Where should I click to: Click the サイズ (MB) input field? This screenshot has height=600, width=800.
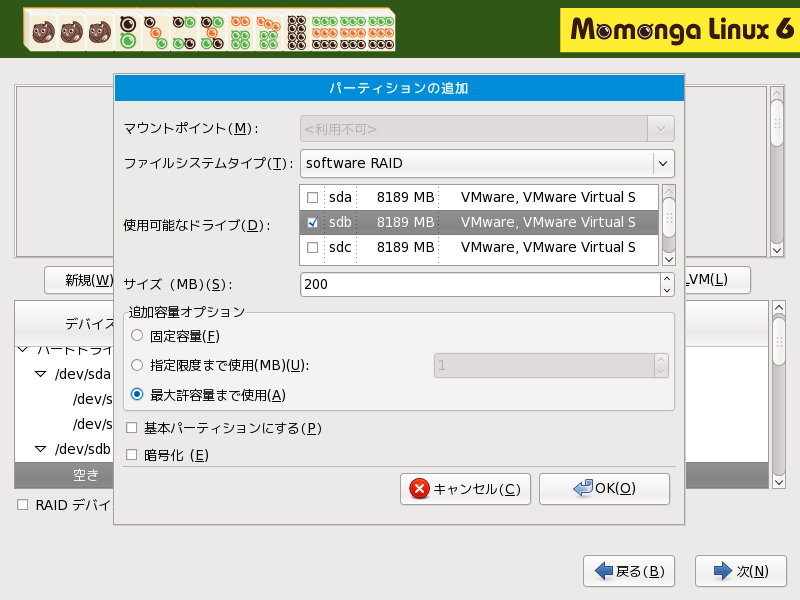pyautogui.click(x=481, y=284)
